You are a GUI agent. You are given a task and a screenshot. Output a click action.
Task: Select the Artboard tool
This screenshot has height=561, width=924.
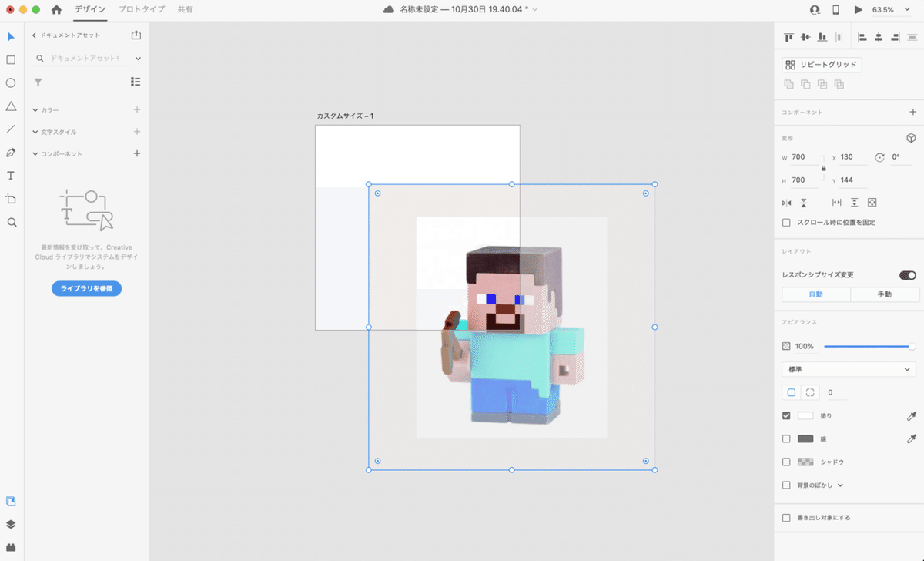[x=11, y=198]
